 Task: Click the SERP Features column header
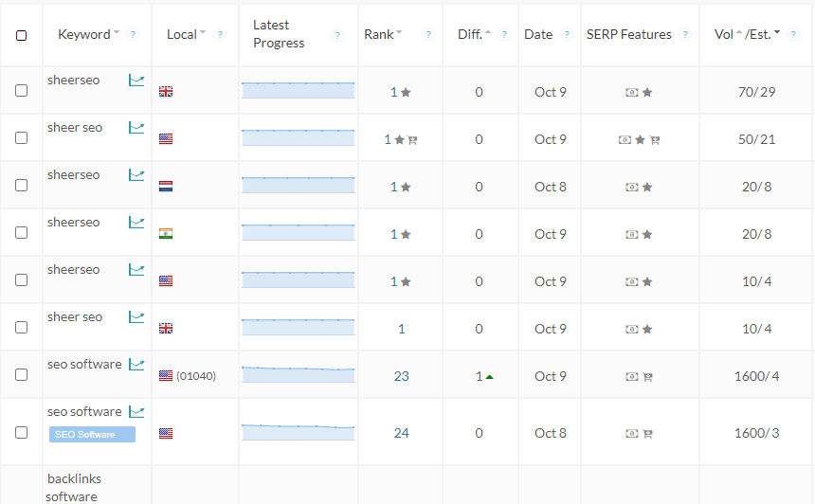point(629,34)
